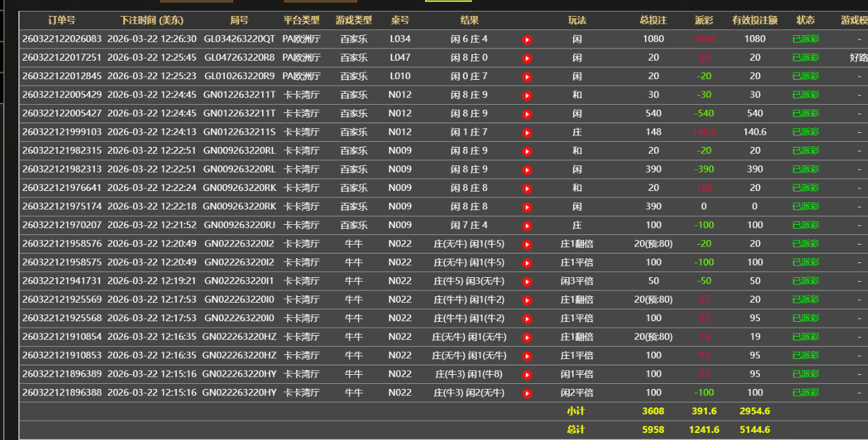Image resolution: width=868 pixels, height=440 pixels.
Task: Open the 已派彩 status link on the first row
Action: point(805,39)
